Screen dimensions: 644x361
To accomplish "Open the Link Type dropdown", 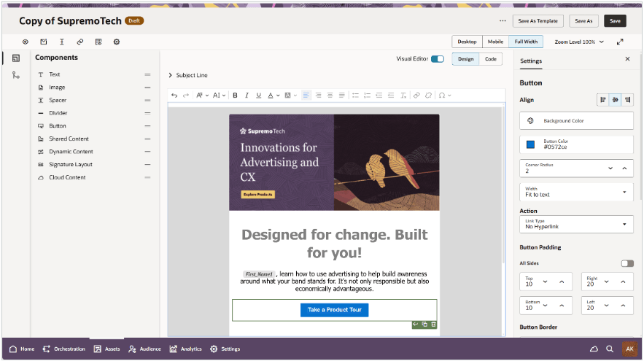I will pos(576,224).
